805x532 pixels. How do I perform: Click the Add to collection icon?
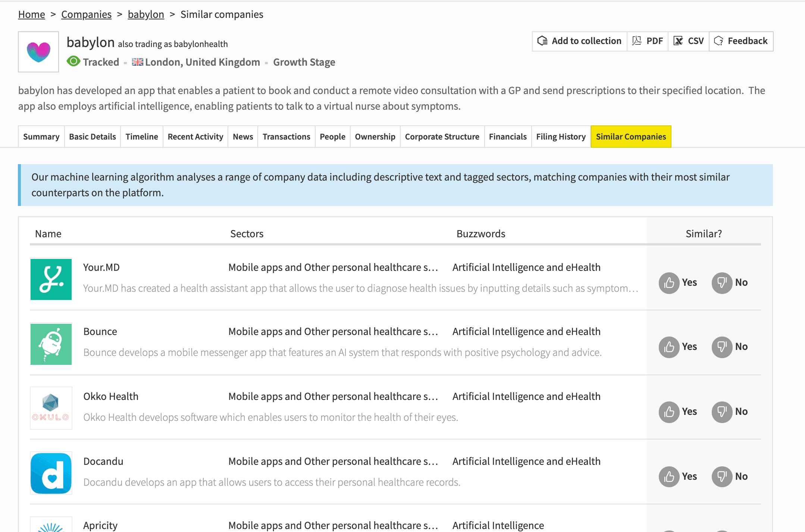542,41
